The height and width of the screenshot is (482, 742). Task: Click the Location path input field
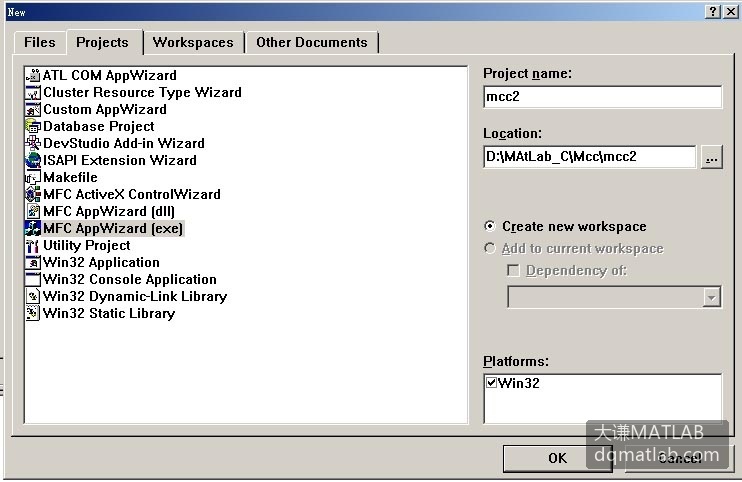click(590, 157)
